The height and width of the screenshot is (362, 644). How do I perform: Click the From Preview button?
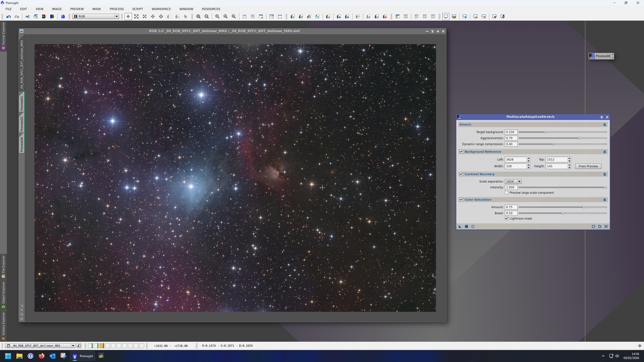coord(588,166)
